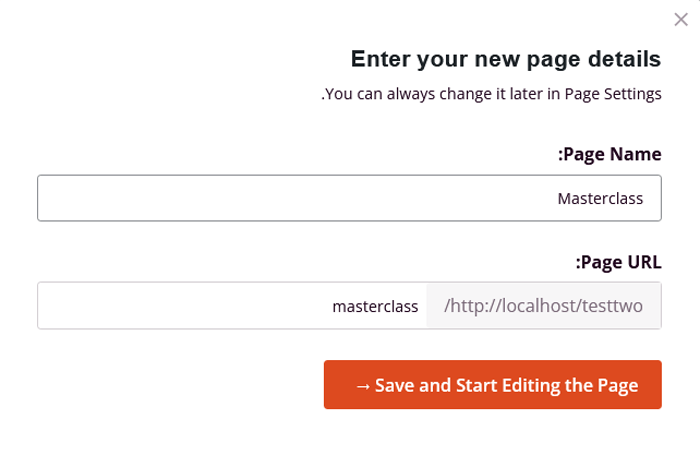Click the words 'Page Settings' in the subtitle

click(613, 95)
